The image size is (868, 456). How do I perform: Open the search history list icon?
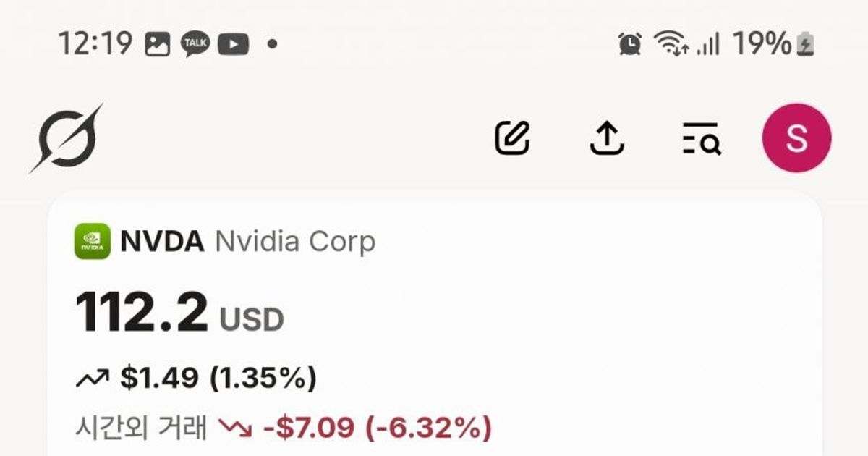(x=702, y=138)
